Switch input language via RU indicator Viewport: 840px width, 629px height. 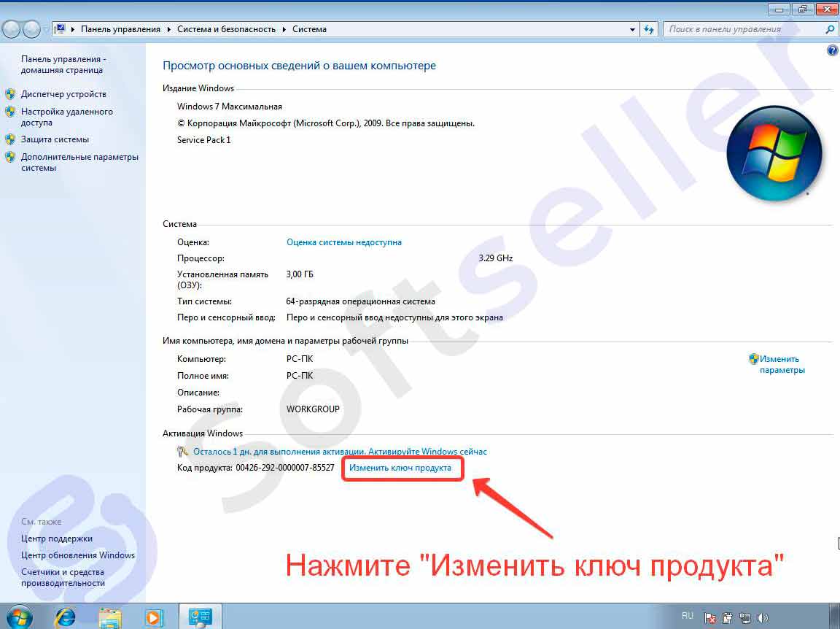tap(687, 616)
